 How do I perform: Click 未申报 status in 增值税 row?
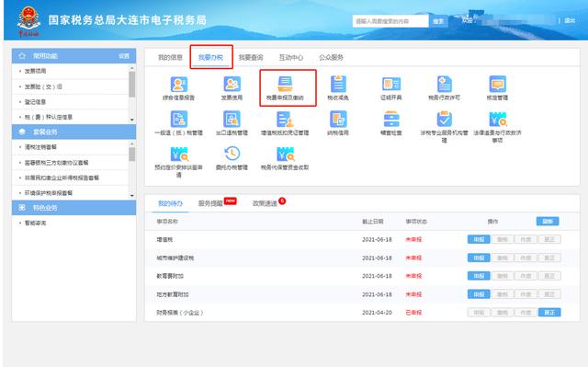point(413,239)
